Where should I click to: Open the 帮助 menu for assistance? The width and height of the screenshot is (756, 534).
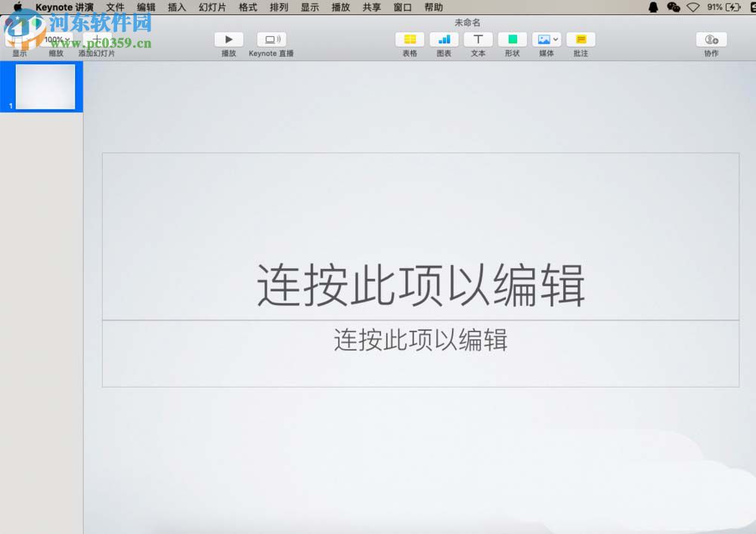pyautogui.click(x=435, y=8)
